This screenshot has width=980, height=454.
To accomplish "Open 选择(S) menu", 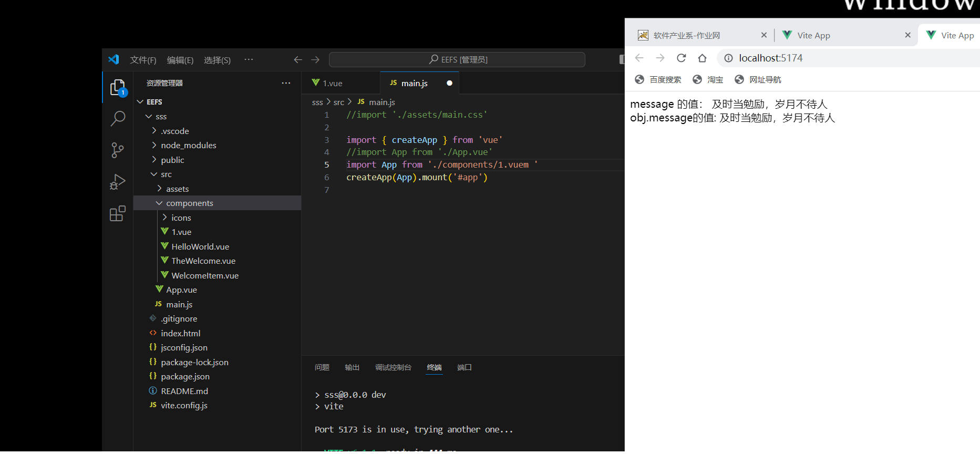I will [217, 60].
